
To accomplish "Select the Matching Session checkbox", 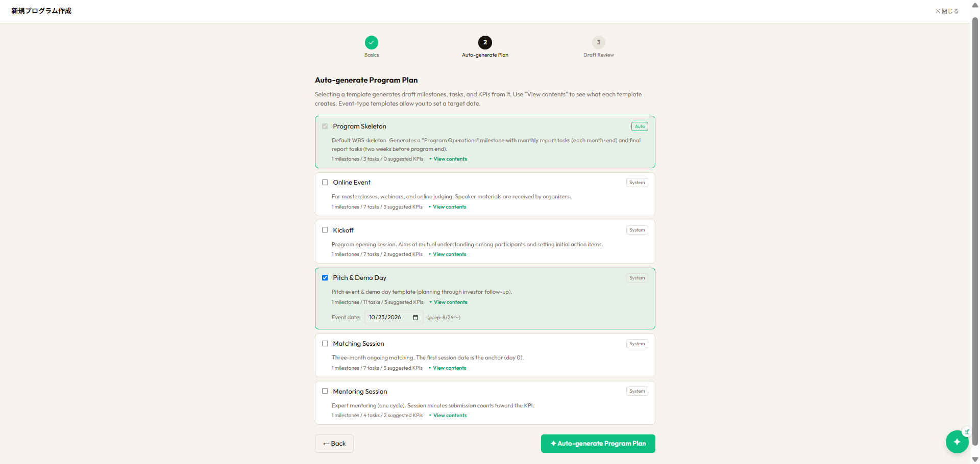I will 325,344.
